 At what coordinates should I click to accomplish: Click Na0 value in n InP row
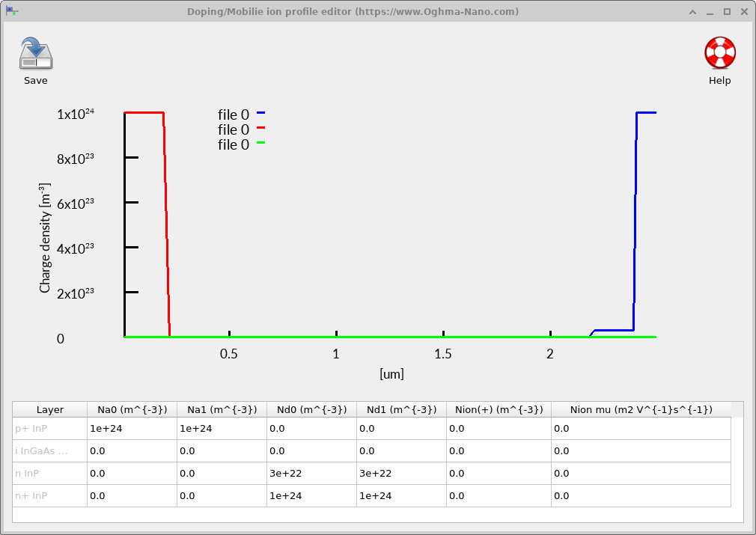tap(132, 474)
